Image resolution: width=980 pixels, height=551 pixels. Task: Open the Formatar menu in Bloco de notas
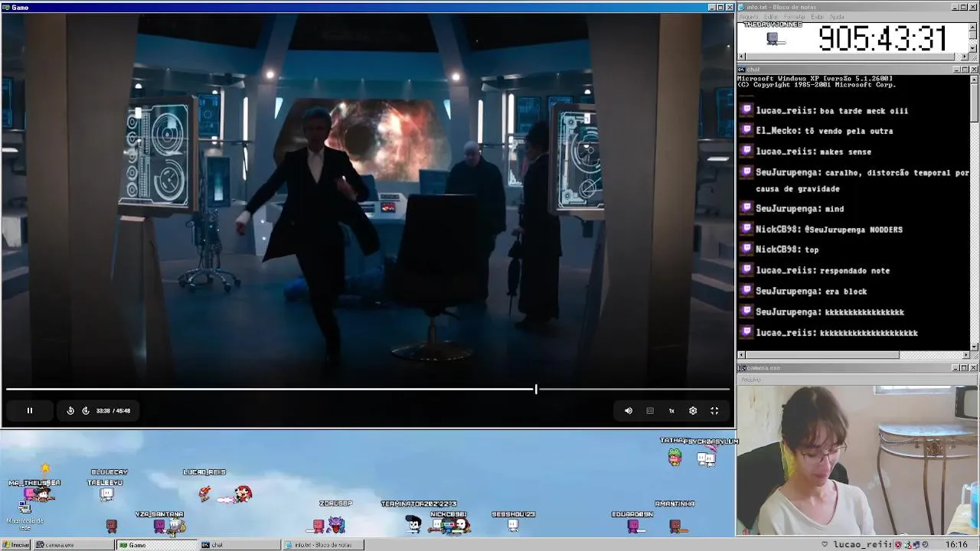click(795, 17)
